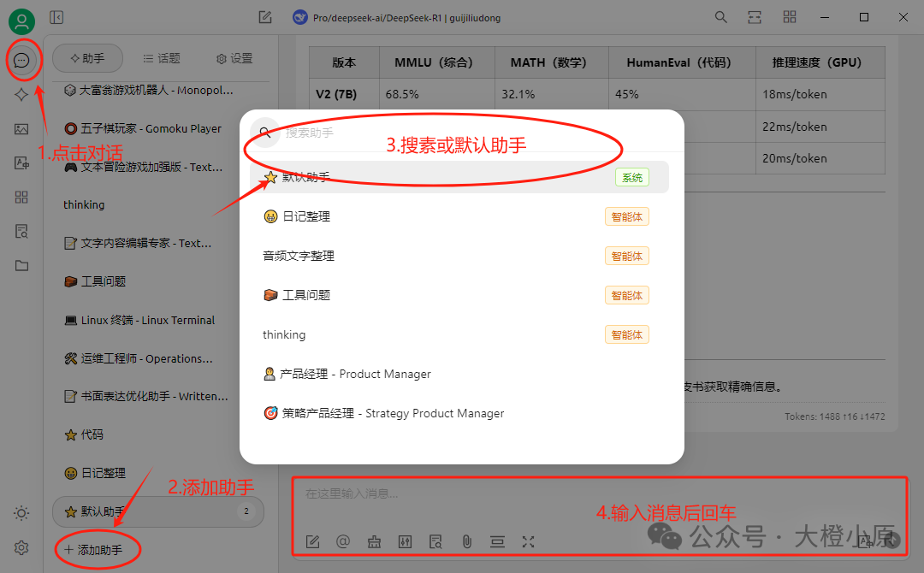This screenshot has height=573, width=924.
Task: Open the settings gear in left sidebar
Action: pos(21,547)
